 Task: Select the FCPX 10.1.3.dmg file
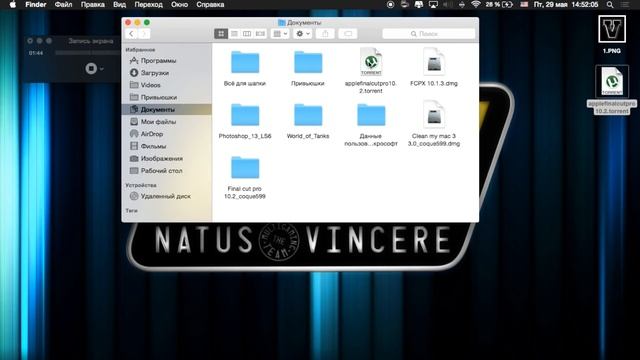tap(434, 62)
